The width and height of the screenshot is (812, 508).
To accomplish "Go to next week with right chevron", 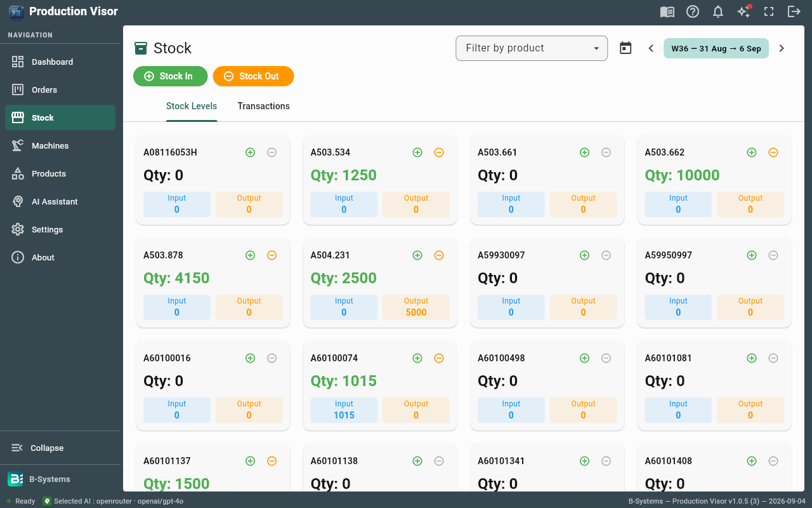I will click(x=782, y=48).
